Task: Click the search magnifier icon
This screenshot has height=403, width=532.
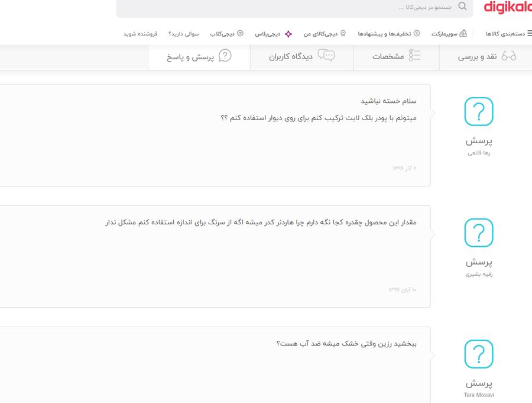Action: point(462,6)
